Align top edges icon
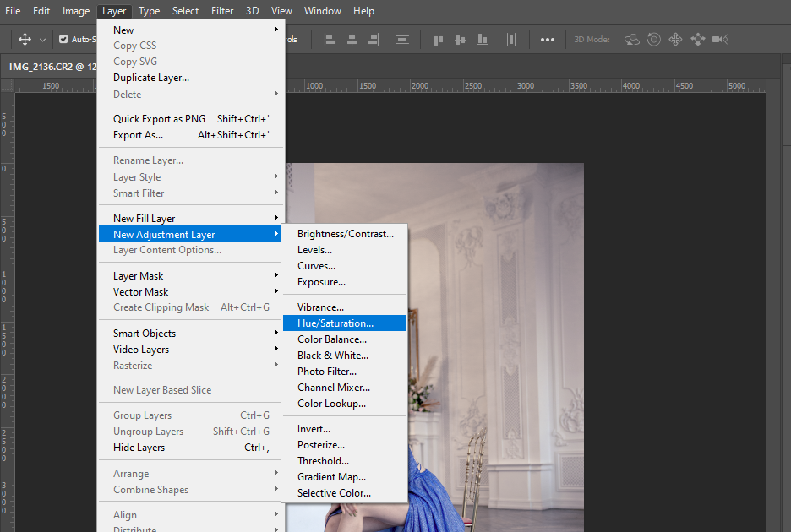The height and width of the screenshot is (532, 791). [x=439, y=40]
